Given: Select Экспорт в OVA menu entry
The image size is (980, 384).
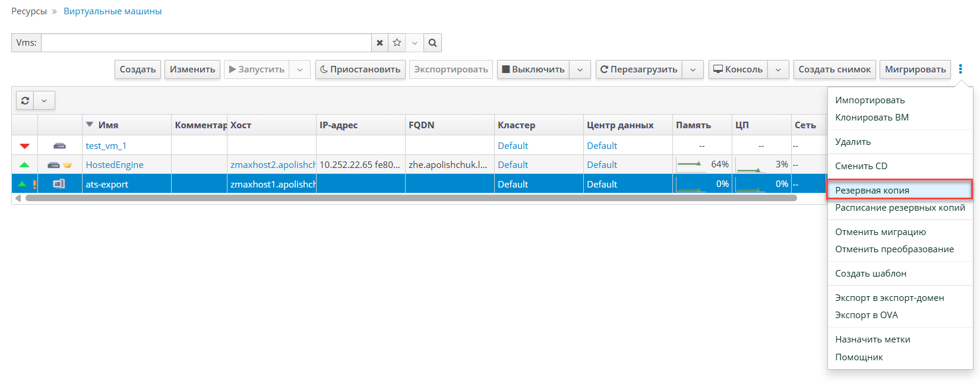Looking at the screenshot, I should 867,315.
